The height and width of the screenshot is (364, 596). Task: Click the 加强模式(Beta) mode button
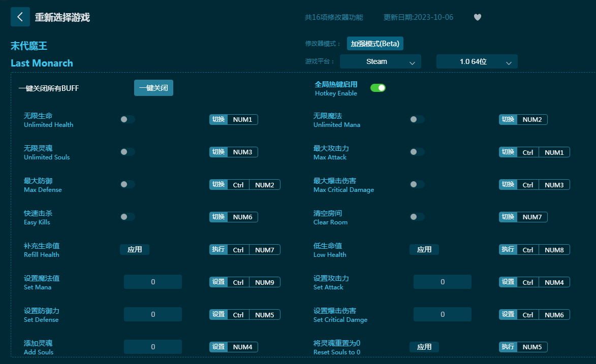(375, 44)
